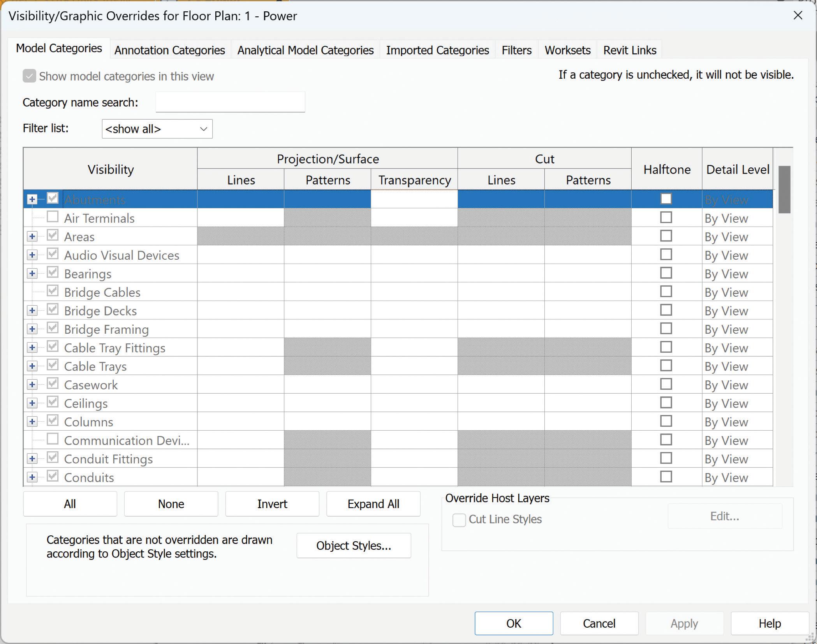The width and height of the screenshot is (817, 644).
Task: Expand Audio Visual Devices subcategories
Action: [32, 255]
